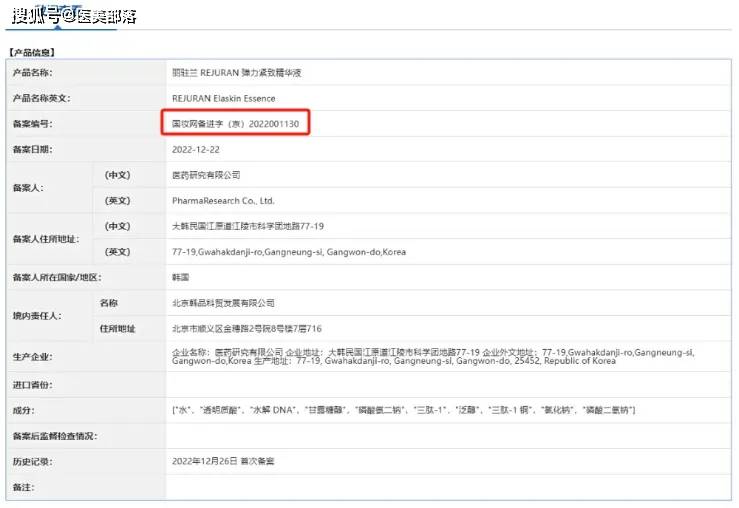Select the 备案编号 label
Viewport: 739px width, 508px height.
coord(33,123)
